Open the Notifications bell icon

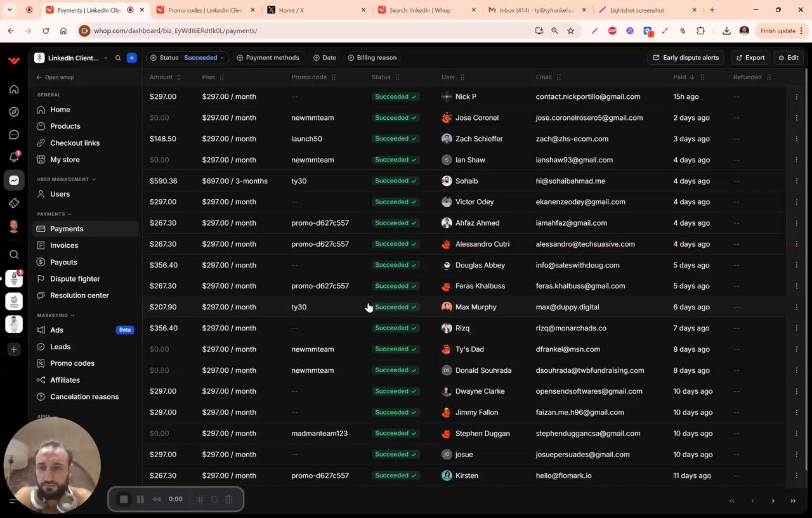click(14, 157)
